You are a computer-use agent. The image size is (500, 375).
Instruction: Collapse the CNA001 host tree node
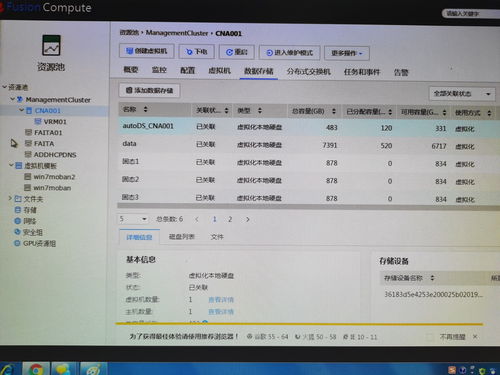pos(22,110)
